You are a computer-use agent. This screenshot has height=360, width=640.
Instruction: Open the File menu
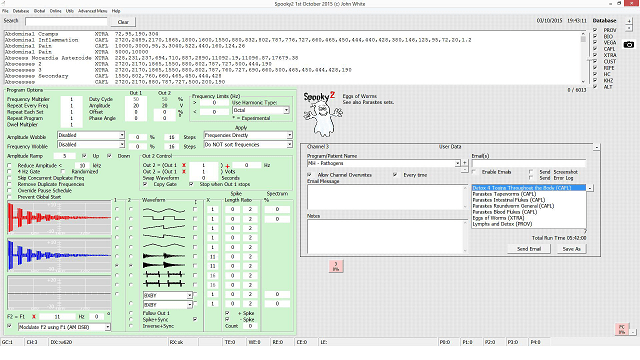click(5, 11)
